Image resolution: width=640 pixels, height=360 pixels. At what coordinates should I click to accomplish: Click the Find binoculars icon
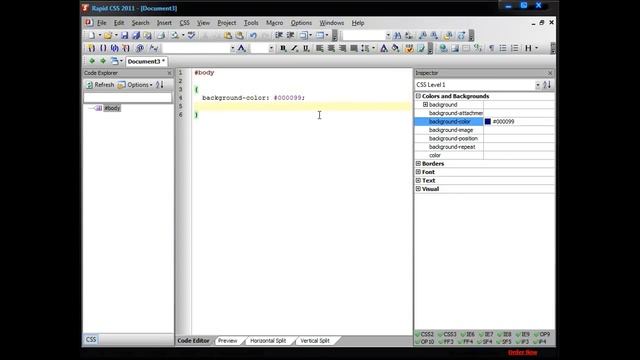pos(397,36)
